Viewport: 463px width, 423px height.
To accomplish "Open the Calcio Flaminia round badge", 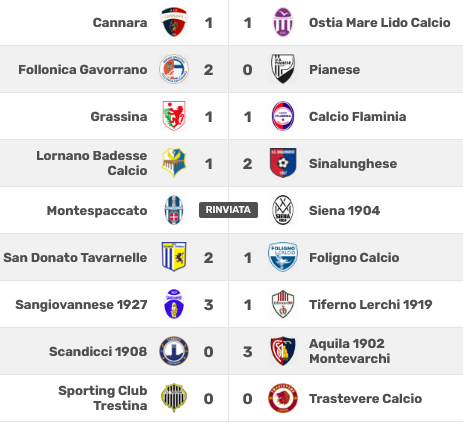I will 283,116.
